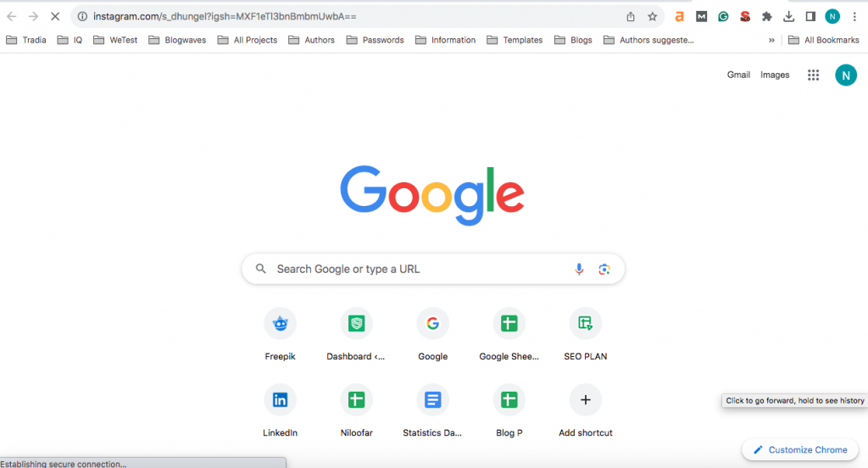Open the Blogs bookmarks folder
The width and height of the screenshot is (868, 468).
coord(573,40)
